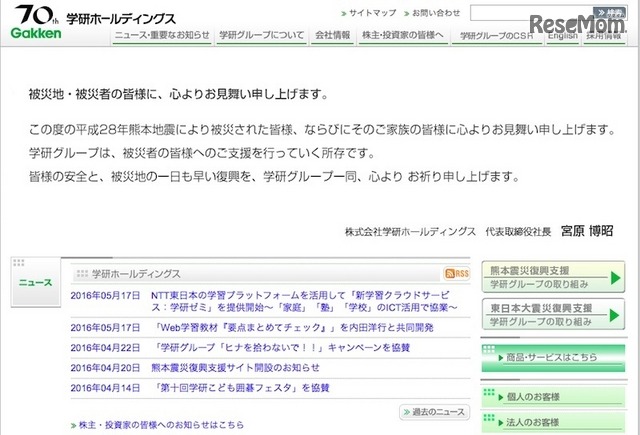Image resolution: width=640 pixels, height=435 pixels.
Task: Open 熊本震災復興支援 banner
Action: 553,277
